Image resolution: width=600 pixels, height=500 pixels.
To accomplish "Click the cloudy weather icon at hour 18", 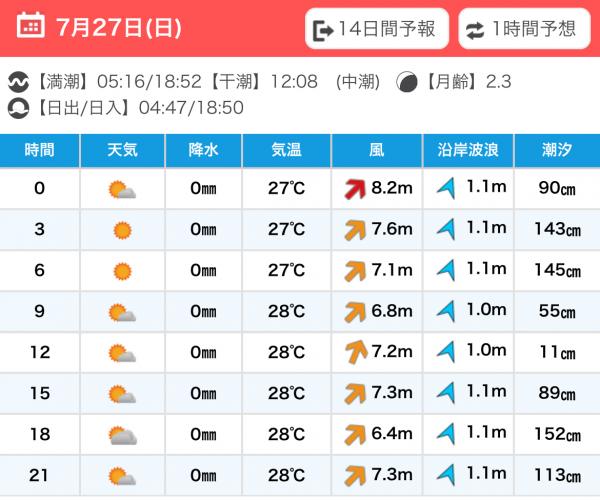I will (x=123, y=436).
